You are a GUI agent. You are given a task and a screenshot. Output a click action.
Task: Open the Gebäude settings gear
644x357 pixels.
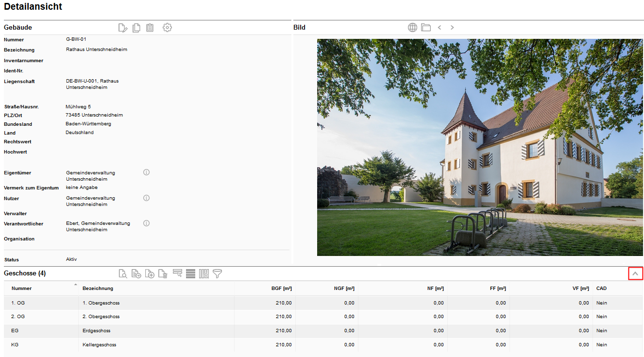(167, 28)
